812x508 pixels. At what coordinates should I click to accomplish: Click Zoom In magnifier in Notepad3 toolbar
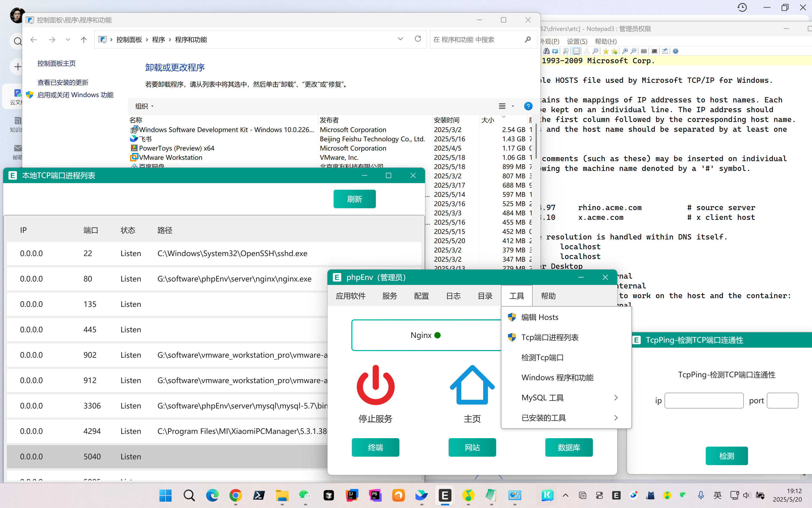[625, 51]
